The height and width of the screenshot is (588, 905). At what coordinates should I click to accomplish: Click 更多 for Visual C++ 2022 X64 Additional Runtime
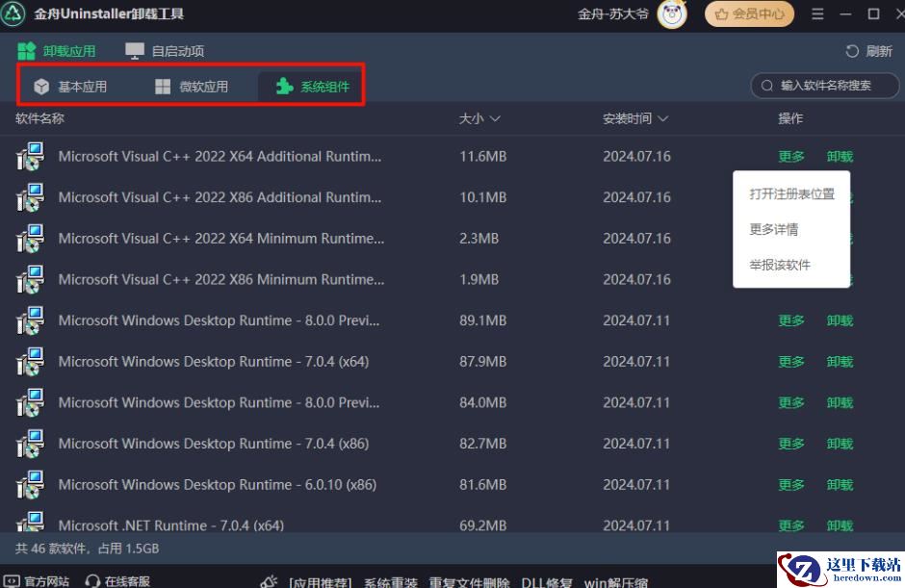[791, 156]
